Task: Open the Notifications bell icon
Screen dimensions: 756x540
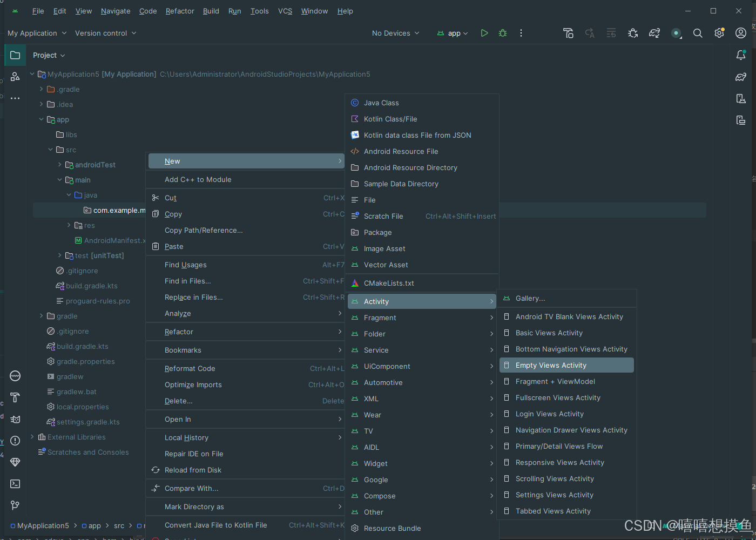Action: pyautogui.click(x=741, y=55)
